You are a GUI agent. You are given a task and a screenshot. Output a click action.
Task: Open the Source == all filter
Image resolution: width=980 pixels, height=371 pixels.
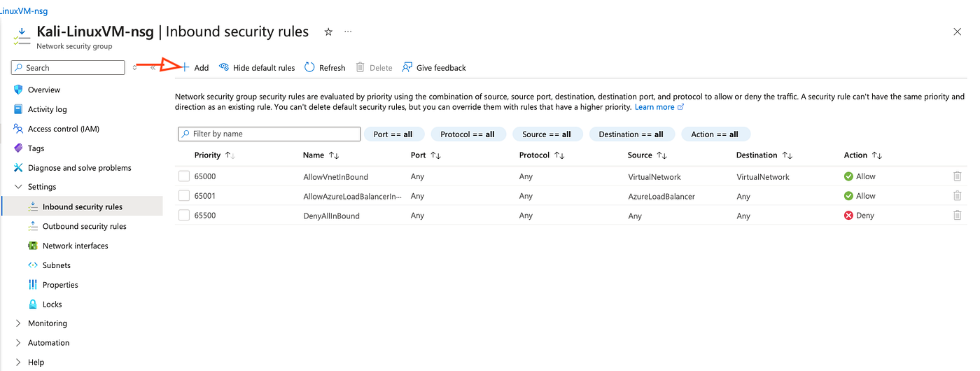[x=547, y=134]
